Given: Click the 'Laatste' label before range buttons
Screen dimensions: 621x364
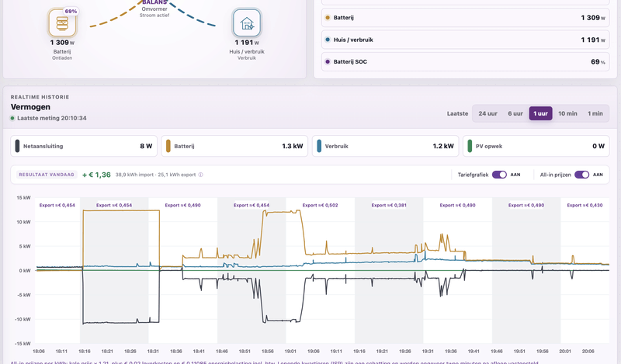Looking at the screenshot, I should tap(457, 113).
